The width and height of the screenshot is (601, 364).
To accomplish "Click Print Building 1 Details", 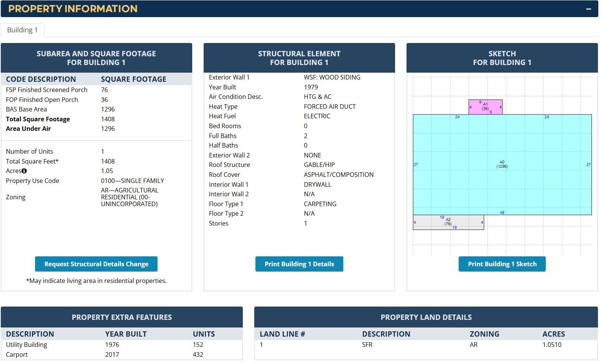I will [x=299, y=264].
